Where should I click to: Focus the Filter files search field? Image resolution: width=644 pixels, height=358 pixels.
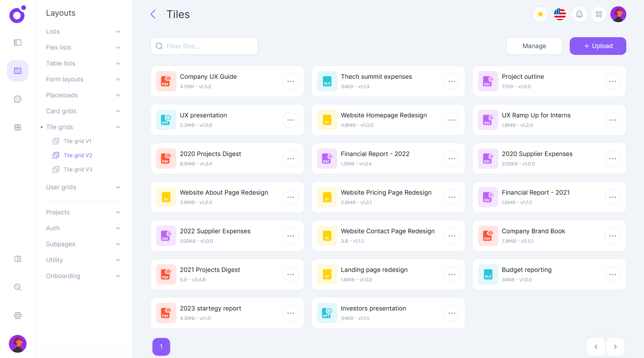tap(210, 46)
